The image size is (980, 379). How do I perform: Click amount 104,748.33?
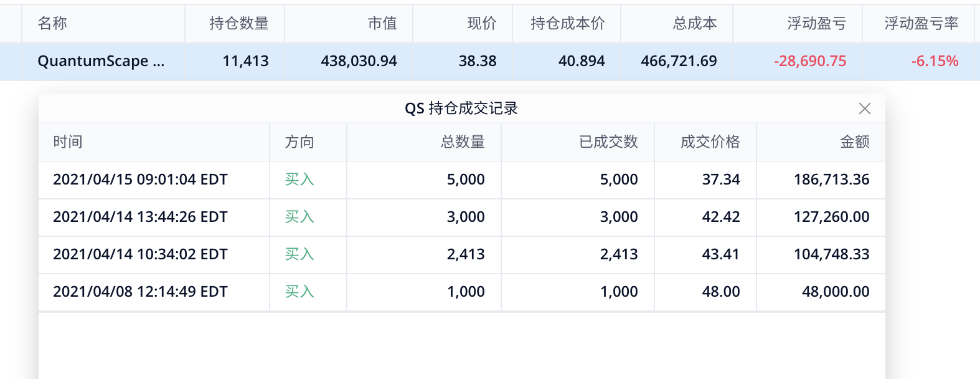(x=832, y=254)
